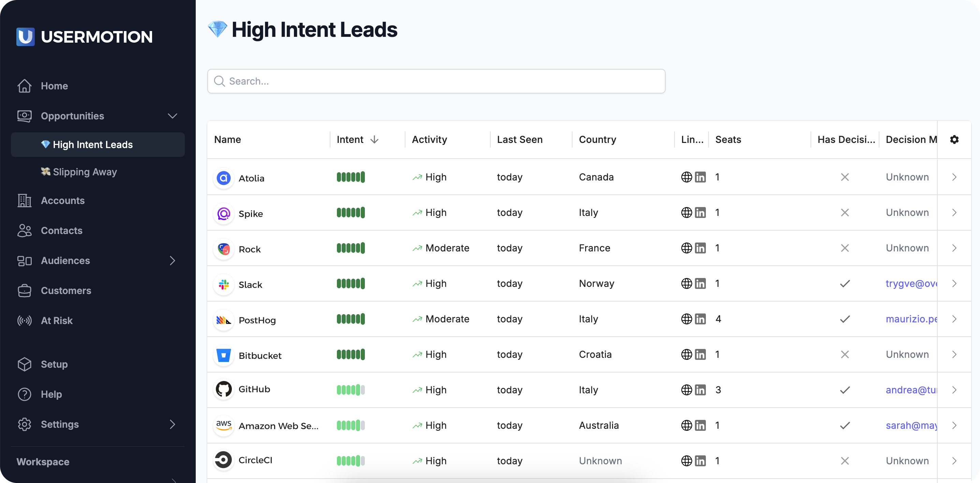This screenshot has width=980, height=483.
Task: Click the GitHub company logo
Action: coord(224,390)
